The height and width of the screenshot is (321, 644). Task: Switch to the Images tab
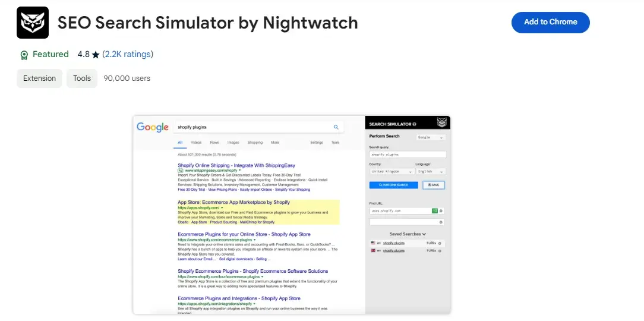(x=233, y=143)
